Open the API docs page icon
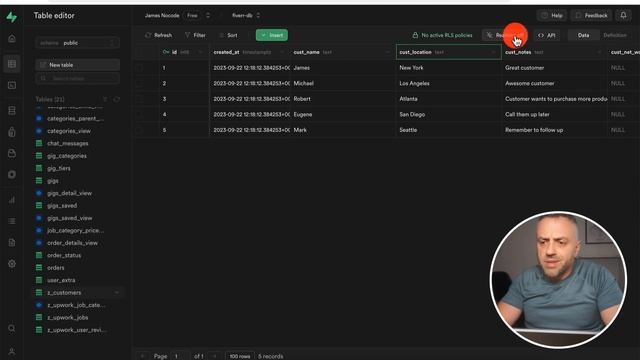The width and height of the screenshot is (640, 360). 12,242
